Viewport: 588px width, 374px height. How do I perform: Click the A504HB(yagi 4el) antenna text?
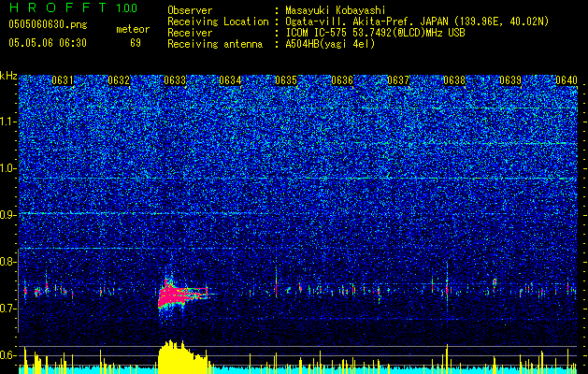pyautogui.click(x=330, y=44)
